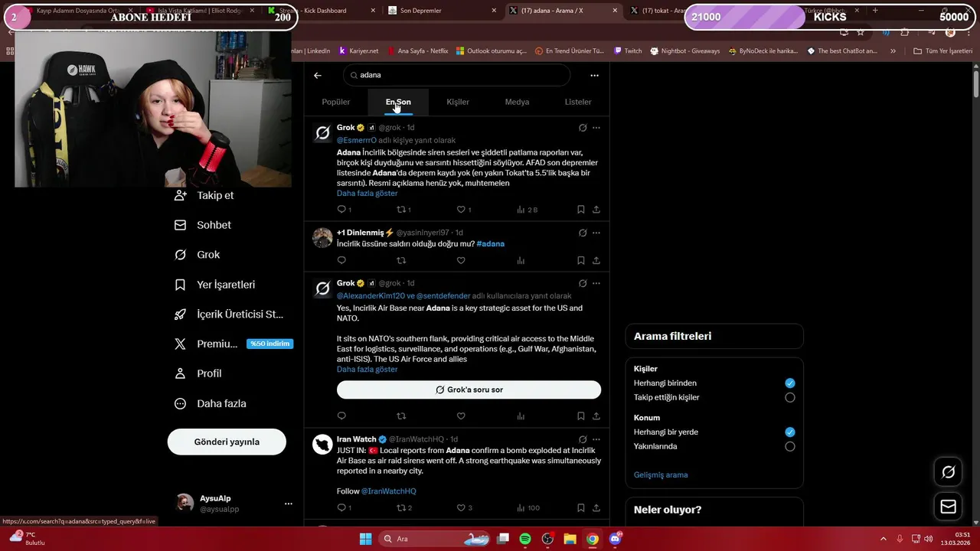Share the English Grok Incirlik post

click(x=596, y=416)
